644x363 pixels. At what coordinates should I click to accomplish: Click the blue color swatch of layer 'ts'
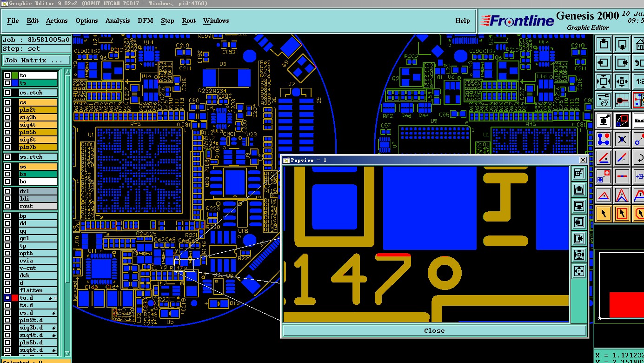tap(15, 83)
